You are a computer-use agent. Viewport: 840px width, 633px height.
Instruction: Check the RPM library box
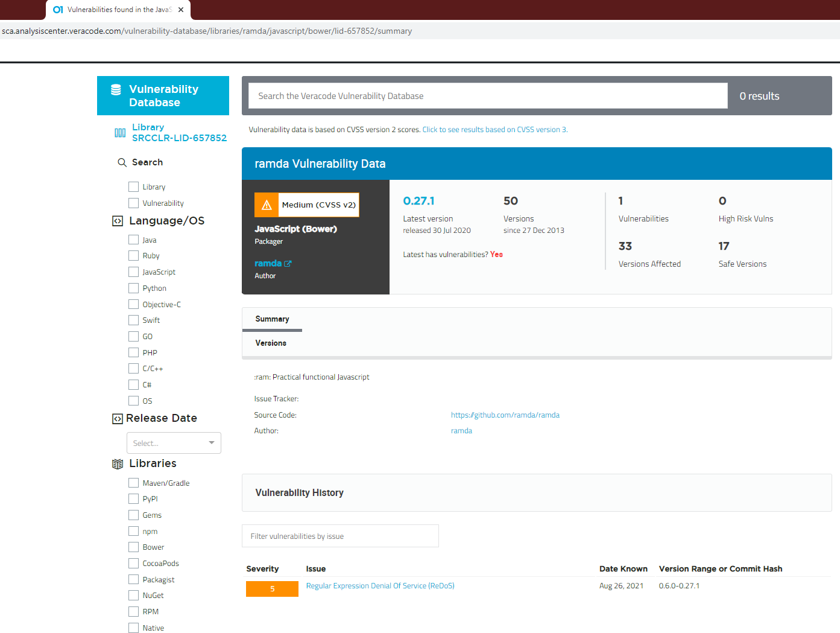(x=134, y=611)
